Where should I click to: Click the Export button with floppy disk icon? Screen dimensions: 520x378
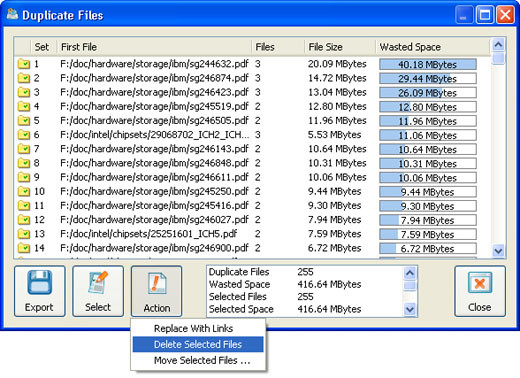pyautogui.click(x=40, y=291)
